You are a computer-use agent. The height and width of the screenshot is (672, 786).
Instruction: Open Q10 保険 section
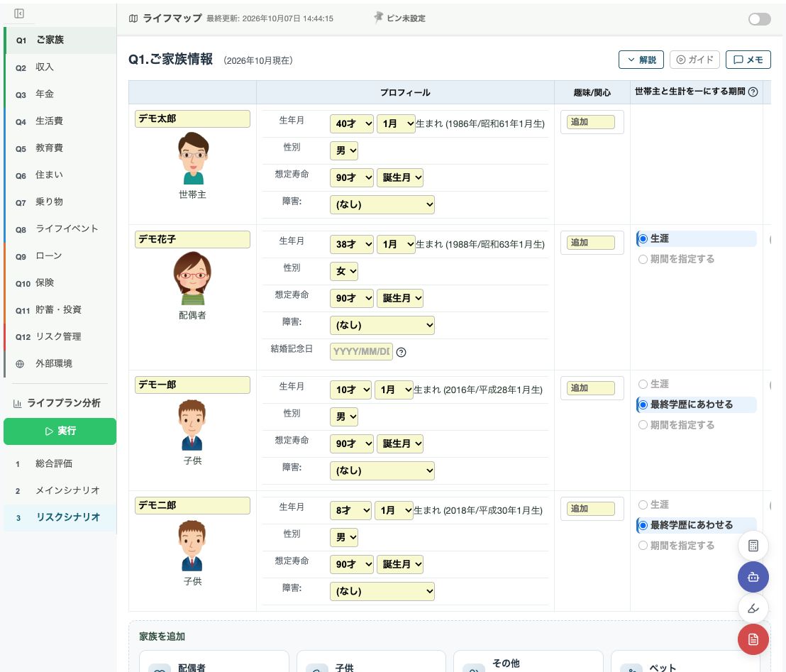point(60,283)
